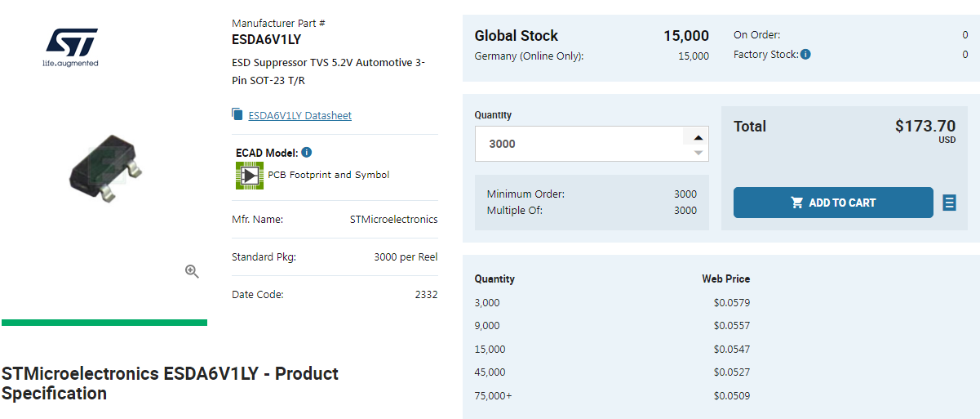Click the green bar under product image
The image size is (980, 419).
(x=104, y=323)
